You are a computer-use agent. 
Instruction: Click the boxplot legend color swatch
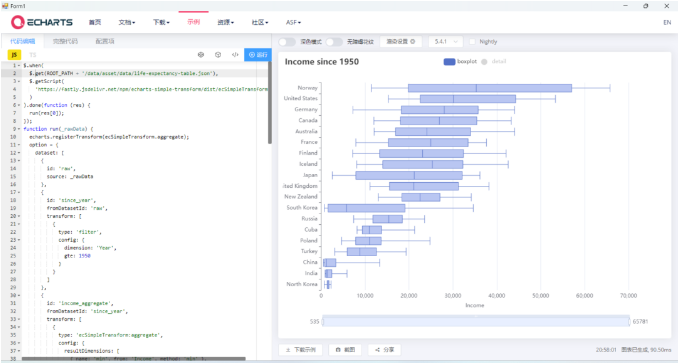tap(449, 62)
